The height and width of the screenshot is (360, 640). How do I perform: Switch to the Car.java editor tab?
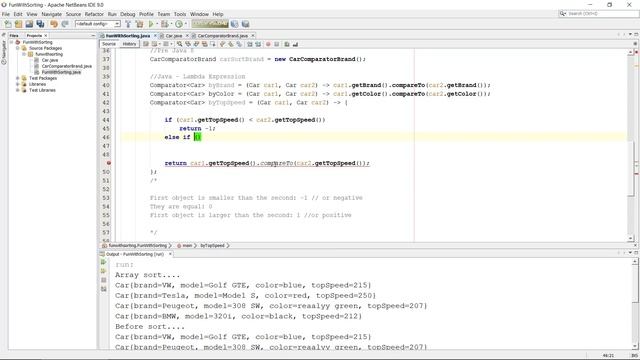click(173, 36)
